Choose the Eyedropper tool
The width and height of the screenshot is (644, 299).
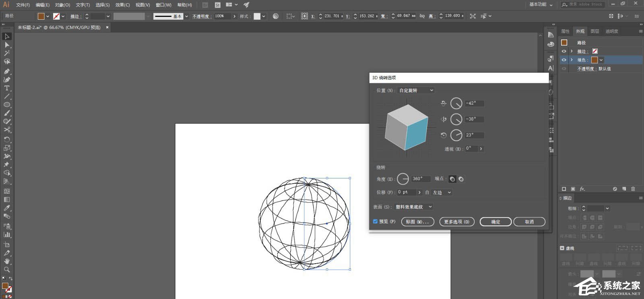click(7, 208)
